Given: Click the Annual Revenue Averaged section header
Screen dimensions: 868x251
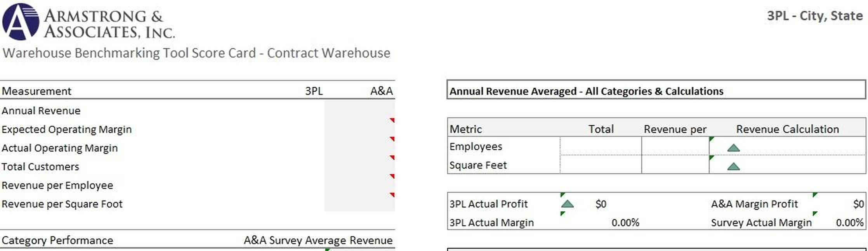Looking at the screenshot, I should [586, 91].
